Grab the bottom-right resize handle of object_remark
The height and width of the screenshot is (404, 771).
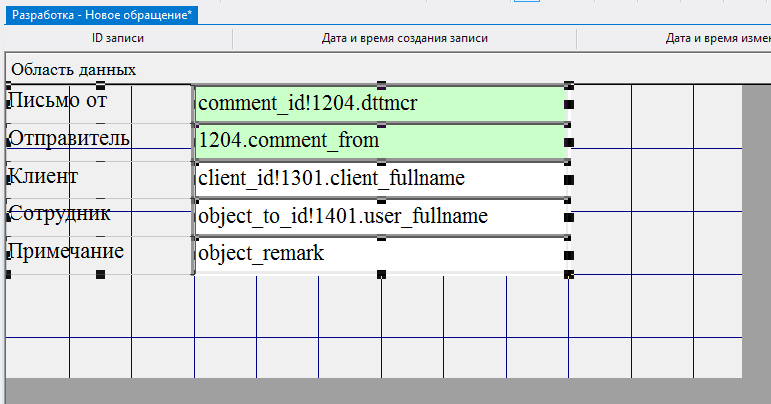click(569, 273)
